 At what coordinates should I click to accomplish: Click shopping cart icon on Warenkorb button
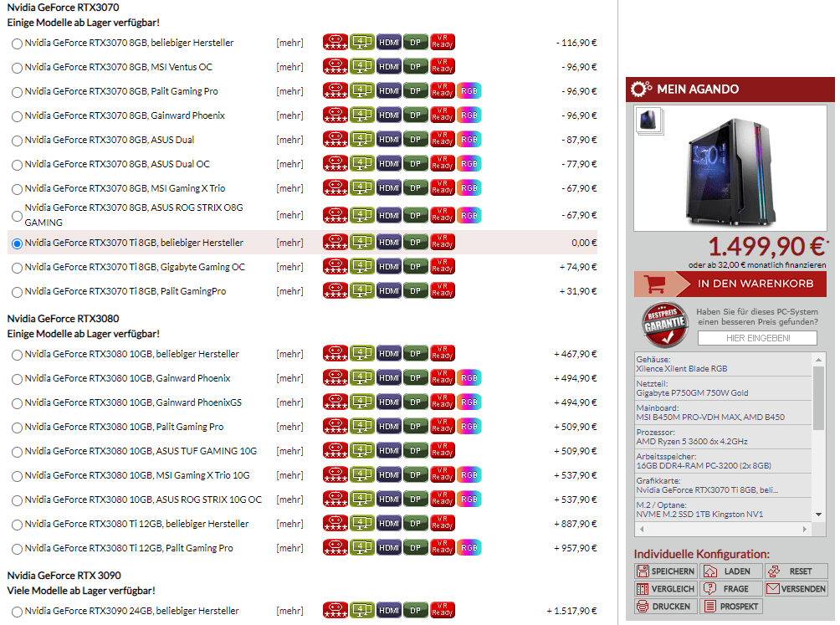(x=654, y=284)
